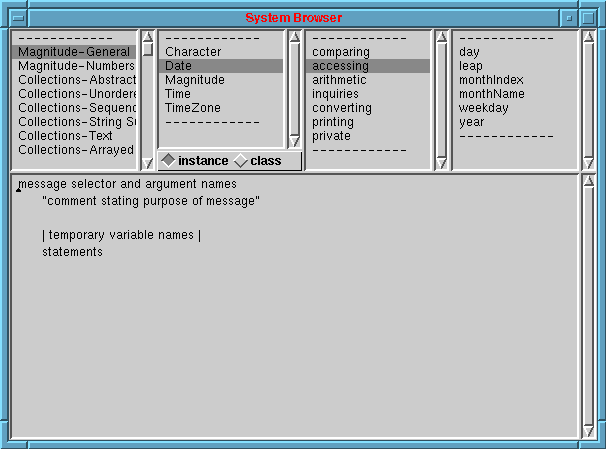Select the TimeZone class
The height and width of the screenshot is (449, 606).
(x=221, y=108)
